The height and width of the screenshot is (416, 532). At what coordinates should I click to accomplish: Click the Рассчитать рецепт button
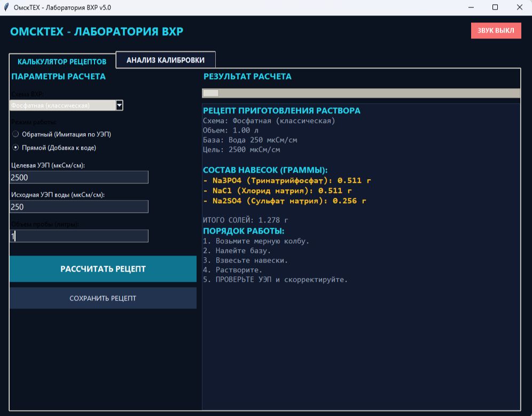(x=103, y=269)
